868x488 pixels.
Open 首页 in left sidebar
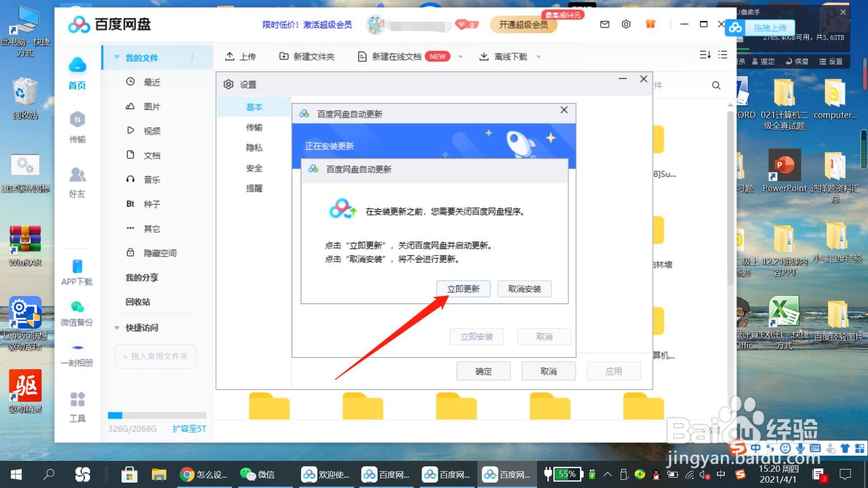(77, 73)
